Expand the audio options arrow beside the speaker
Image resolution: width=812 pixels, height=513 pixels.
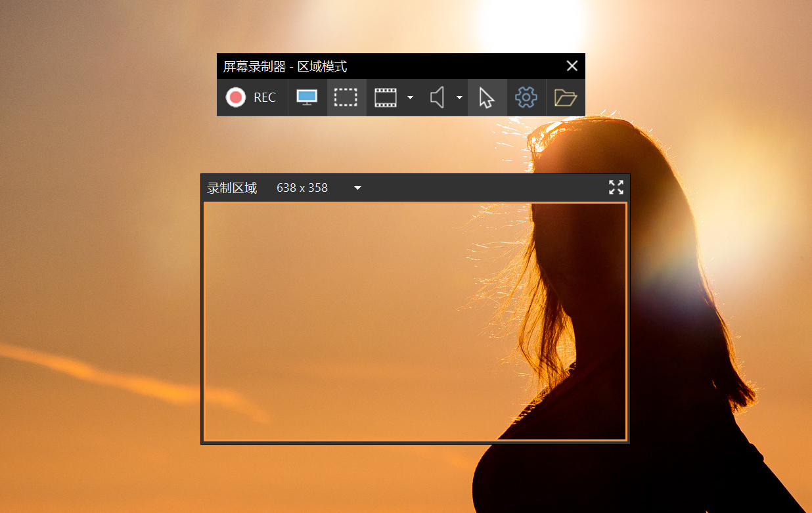pos(459,97)
